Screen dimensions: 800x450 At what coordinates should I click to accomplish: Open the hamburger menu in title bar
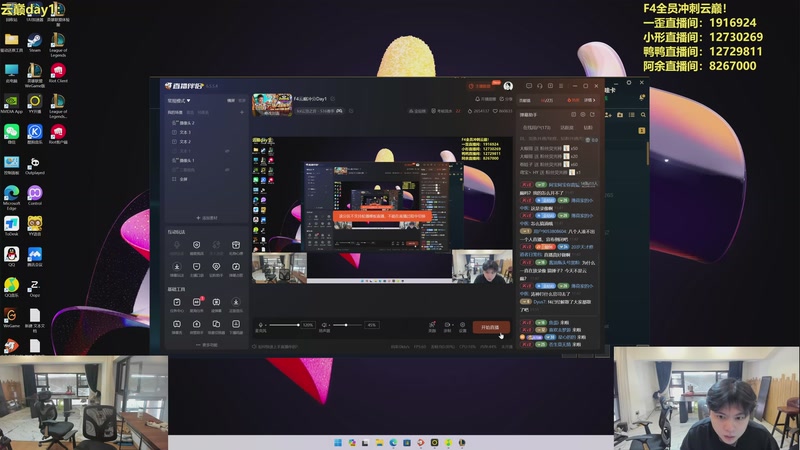(561, 86)
